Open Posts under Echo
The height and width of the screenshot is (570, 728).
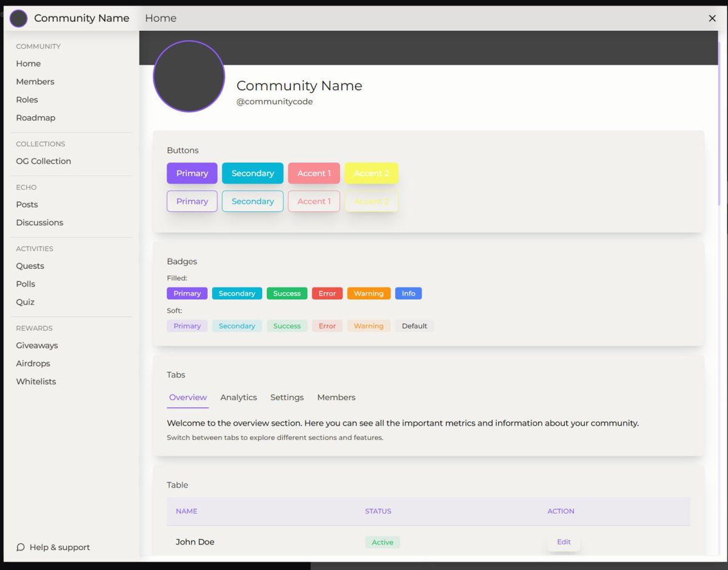27,205
